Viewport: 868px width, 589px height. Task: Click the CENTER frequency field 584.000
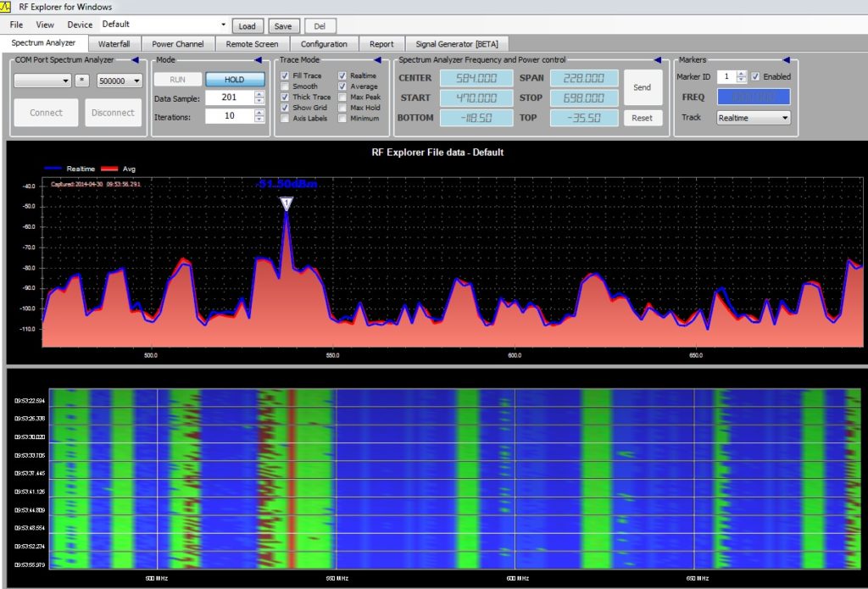click(x=476, y=78)
